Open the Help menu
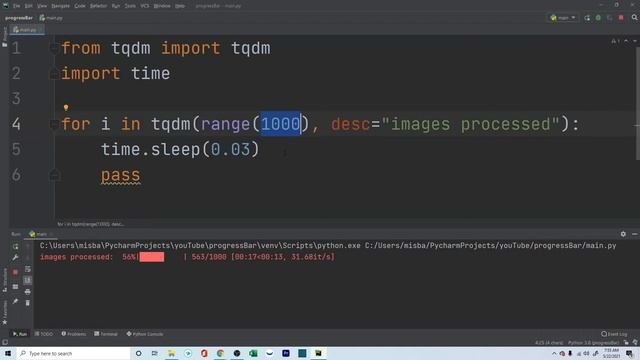This screenshot has height=360, width=640. click(180, 6)
